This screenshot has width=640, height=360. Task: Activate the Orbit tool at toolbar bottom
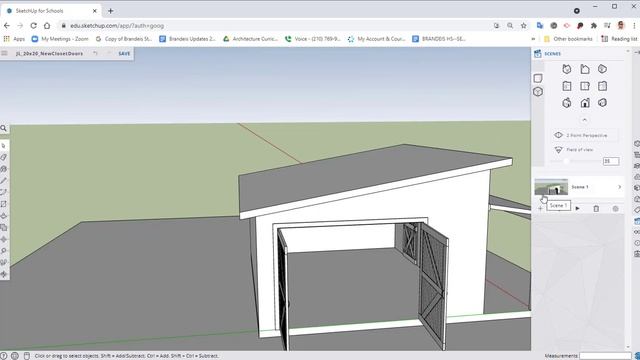click(4, 274)
